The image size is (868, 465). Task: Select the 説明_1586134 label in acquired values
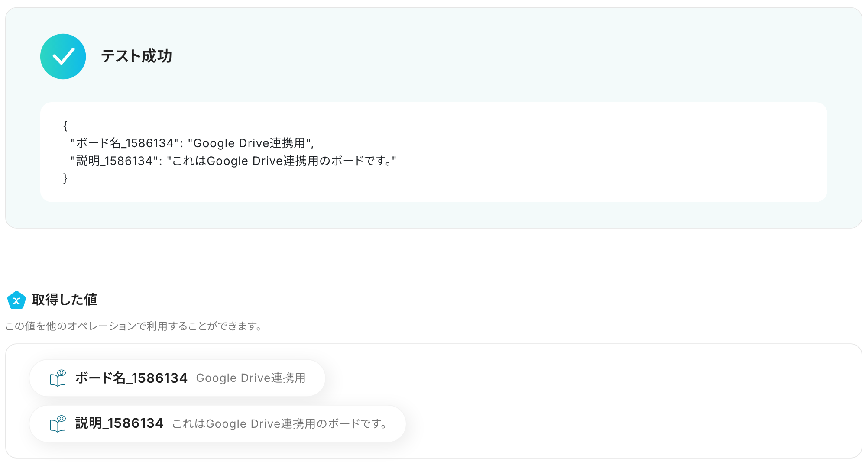pos(119,423)
